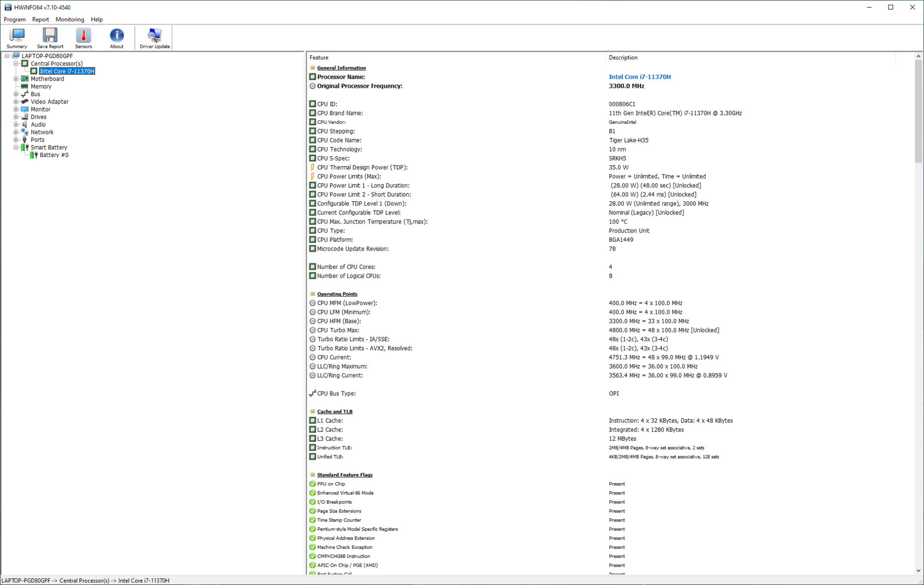Expand the Motherboard tree node
The width and height of the screenshot is (924, 585).
[x=16, y=79]
